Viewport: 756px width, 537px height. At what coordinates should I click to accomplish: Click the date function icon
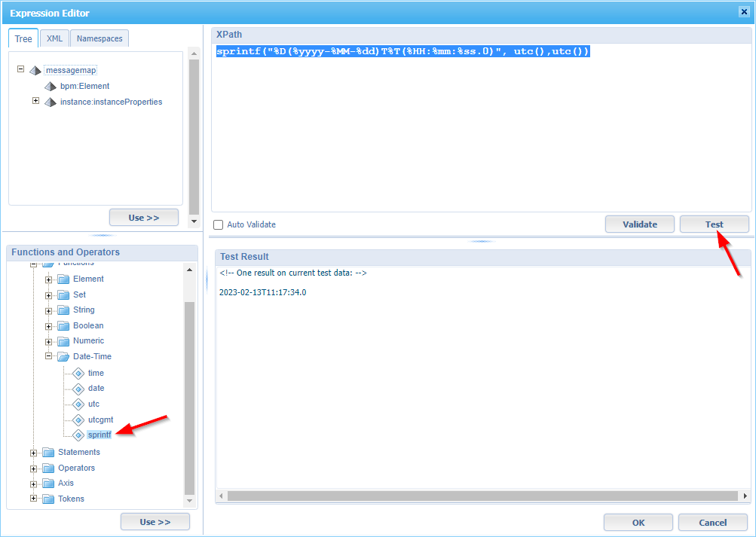[x=78, y=389]
